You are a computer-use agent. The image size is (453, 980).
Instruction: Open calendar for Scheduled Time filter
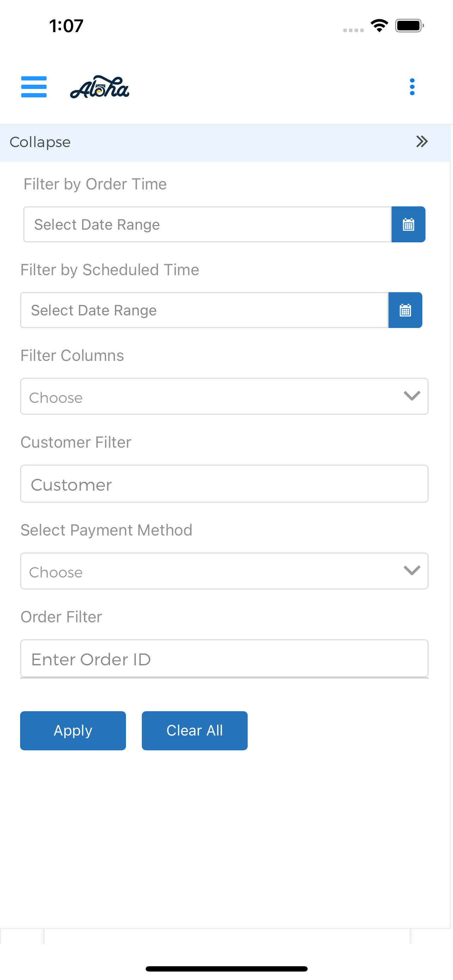coord(405,310)
